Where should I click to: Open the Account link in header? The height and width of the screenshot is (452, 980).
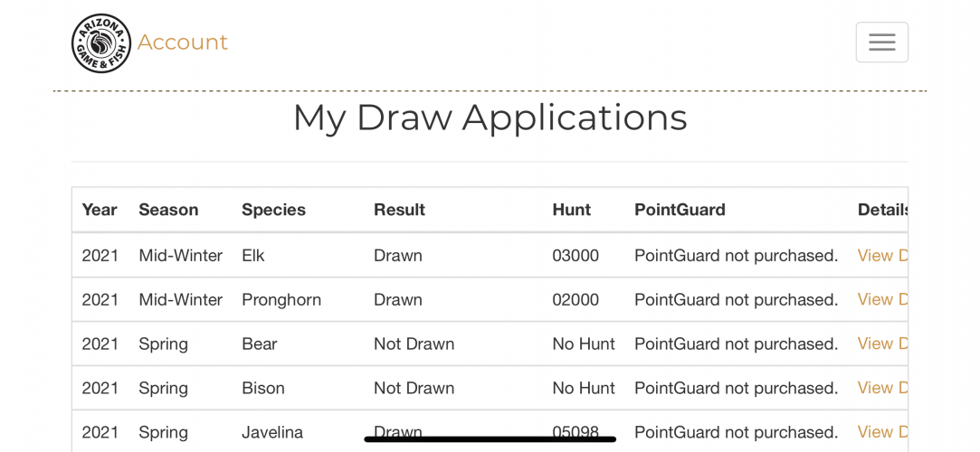click(183, 42)
